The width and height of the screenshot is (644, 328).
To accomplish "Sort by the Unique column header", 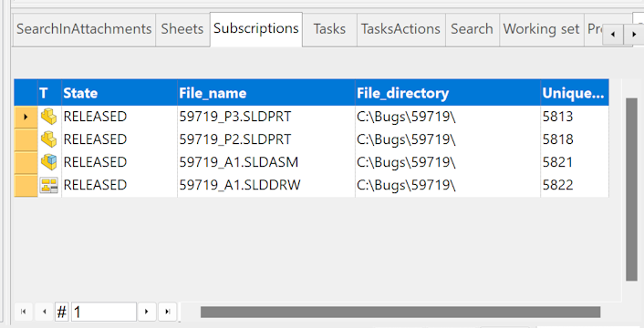I will click(x=575, y=93).
